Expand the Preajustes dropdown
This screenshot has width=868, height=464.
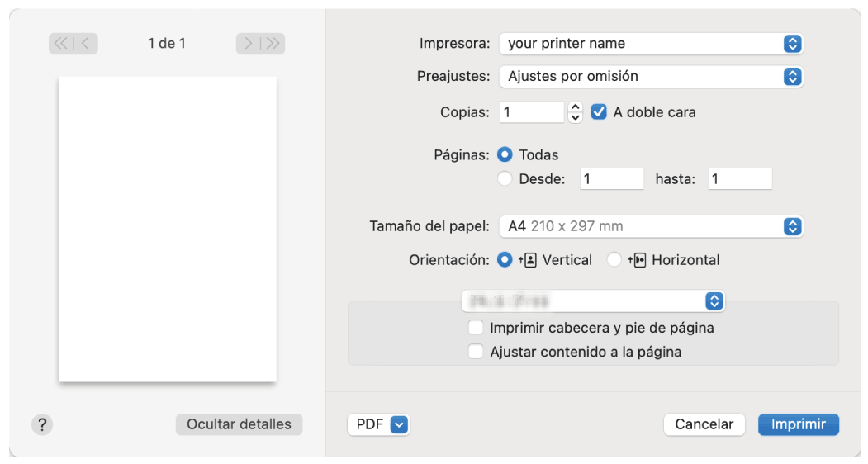[x=651, y=77]
